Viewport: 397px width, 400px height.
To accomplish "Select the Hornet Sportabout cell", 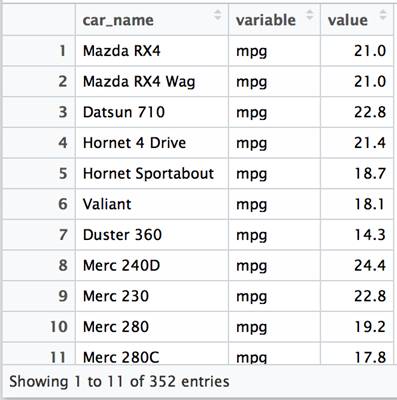I will click(x=152, y=174).
